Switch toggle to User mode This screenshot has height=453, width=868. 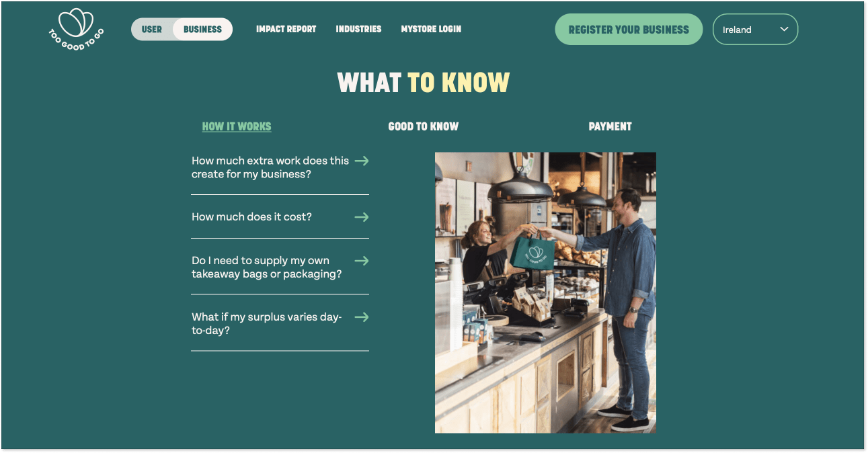152,30
